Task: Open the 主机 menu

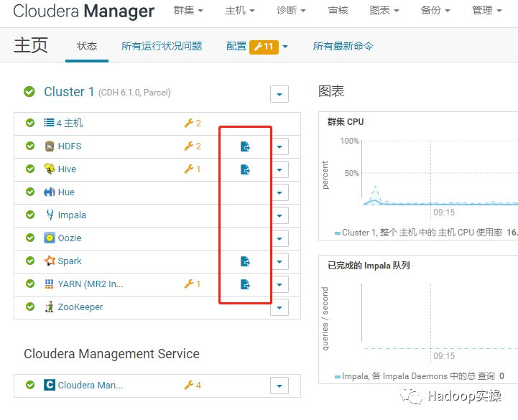Action: click(x=240, y=11)
